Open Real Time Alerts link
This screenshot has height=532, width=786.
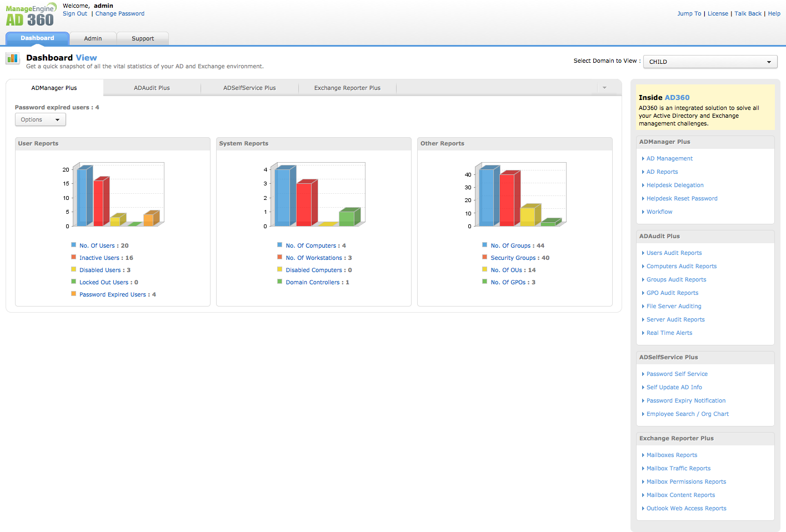pos(669,333)
